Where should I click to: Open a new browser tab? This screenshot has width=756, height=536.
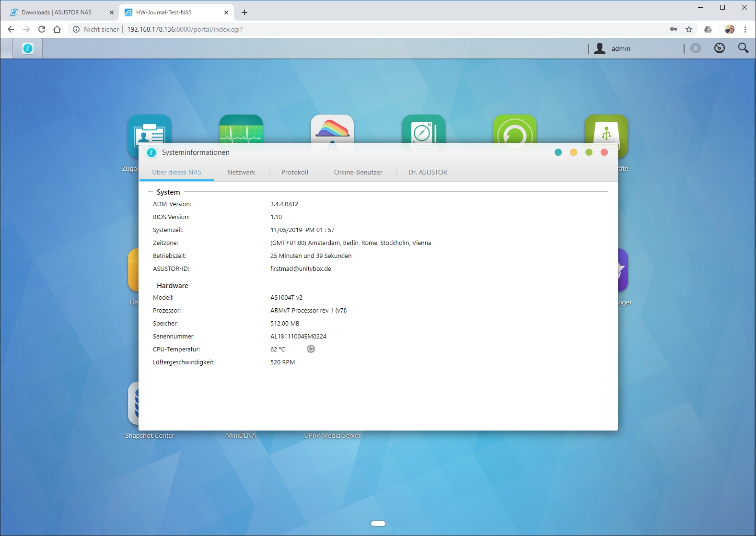pyautogui.click(x=244, y=12)
